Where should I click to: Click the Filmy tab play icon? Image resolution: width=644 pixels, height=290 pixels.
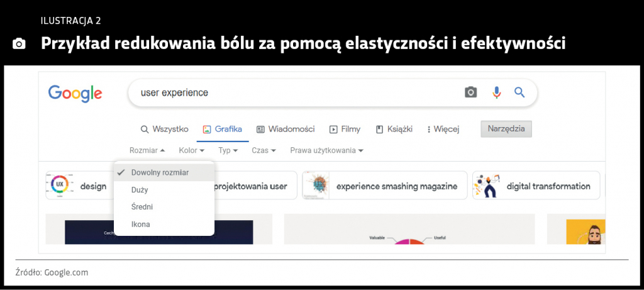[333, 130]
